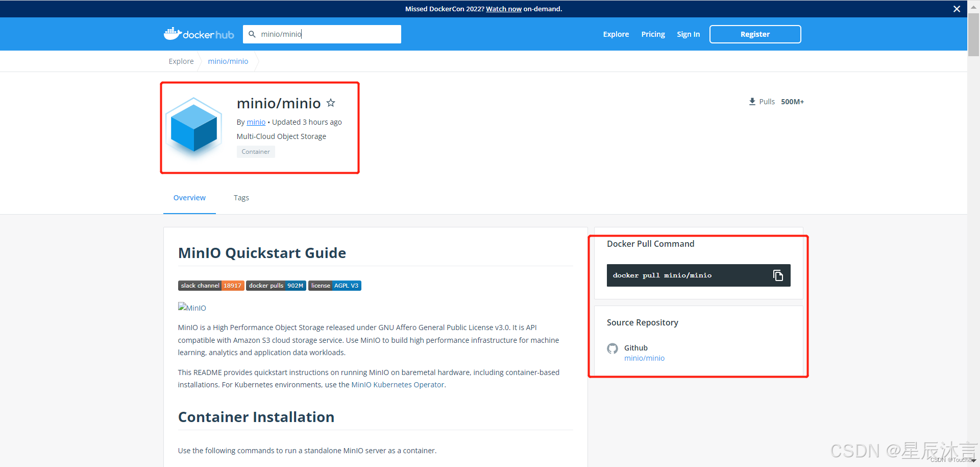Open the MinIO Kubernetes Operator link
Screen dimensions: 980x467
click(x=398, y=385)
